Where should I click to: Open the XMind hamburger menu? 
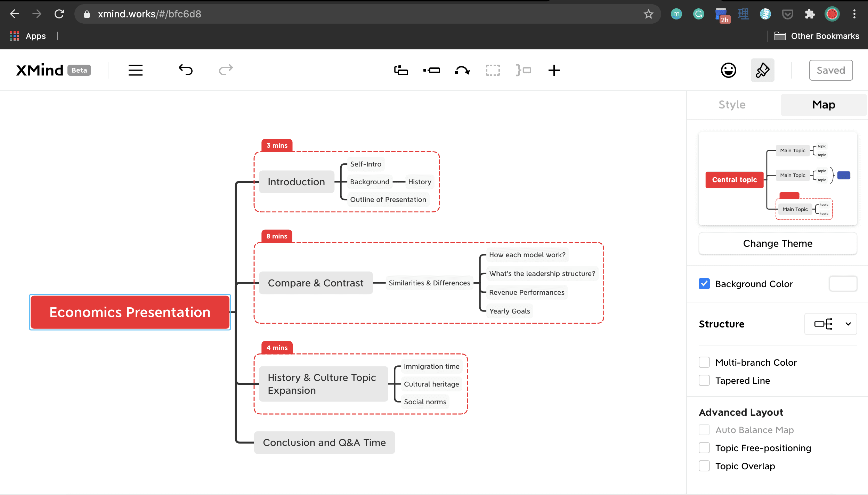pyautogui.click(x=136, y=70)
